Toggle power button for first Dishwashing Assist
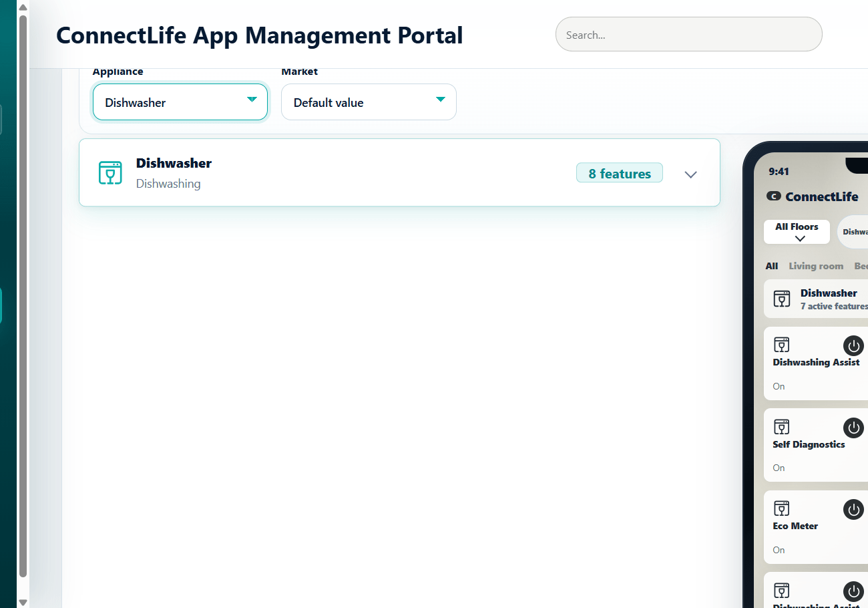868x608 pixels. (853, 345)
